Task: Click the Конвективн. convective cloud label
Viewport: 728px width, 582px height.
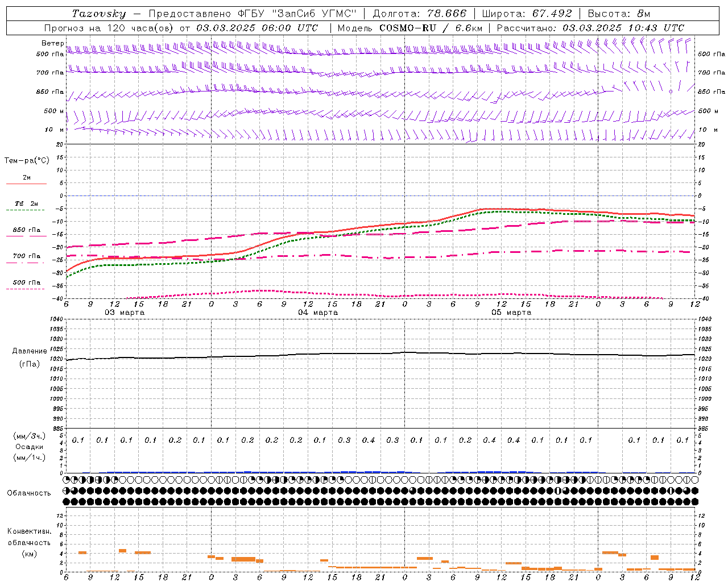Action: pyautogui.click(x=29, y=531)
